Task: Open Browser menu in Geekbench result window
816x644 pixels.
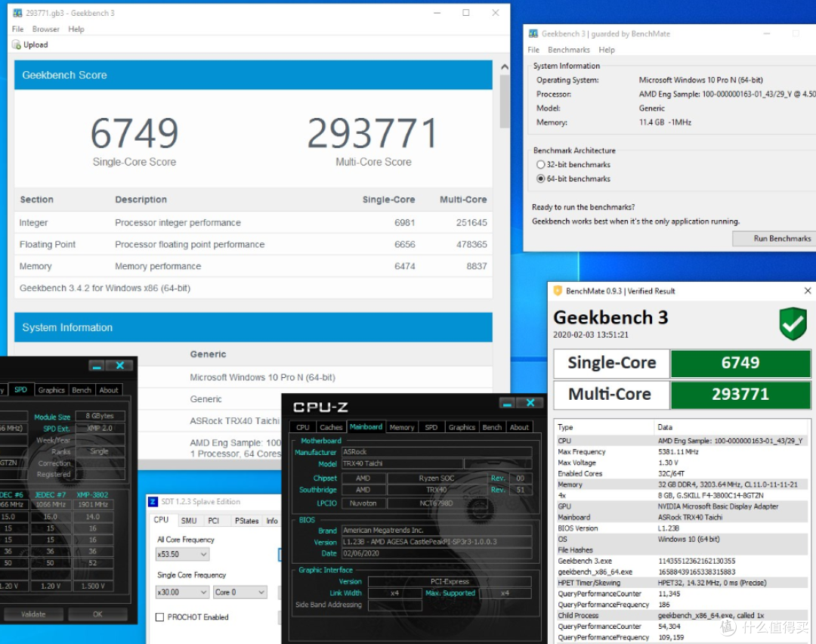Action: coord(46,29)
